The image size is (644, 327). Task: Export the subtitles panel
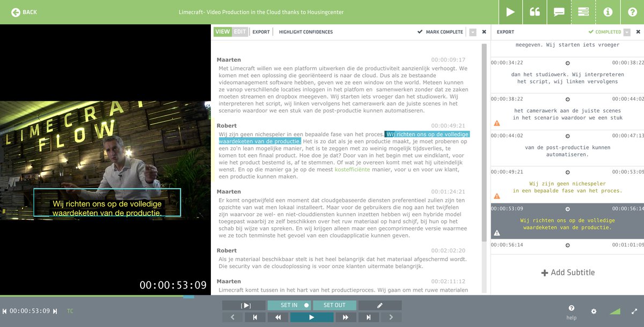(506, 32)
